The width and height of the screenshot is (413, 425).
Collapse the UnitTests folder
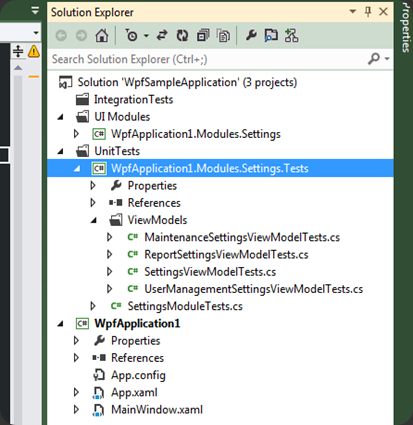(60, 151)
